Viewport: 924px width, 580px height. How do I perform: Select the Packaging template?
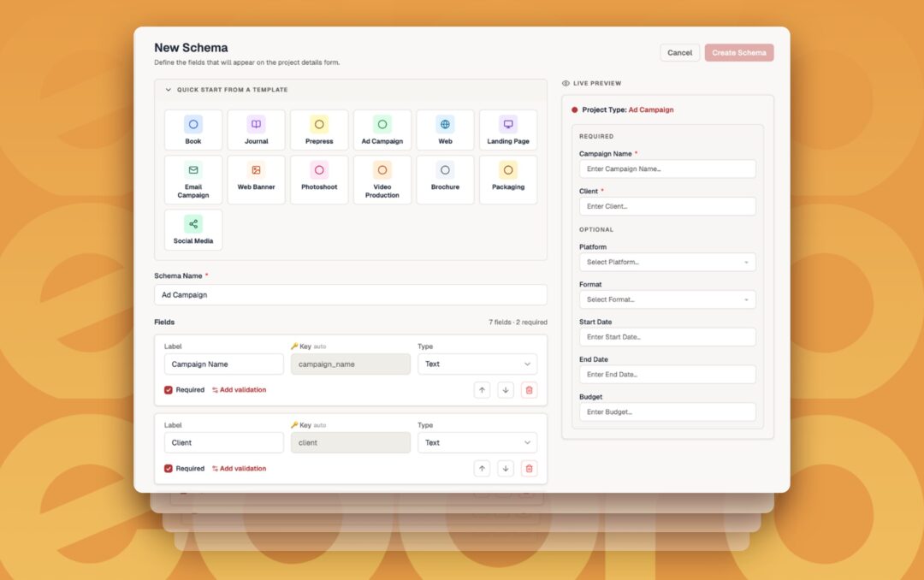508,180
